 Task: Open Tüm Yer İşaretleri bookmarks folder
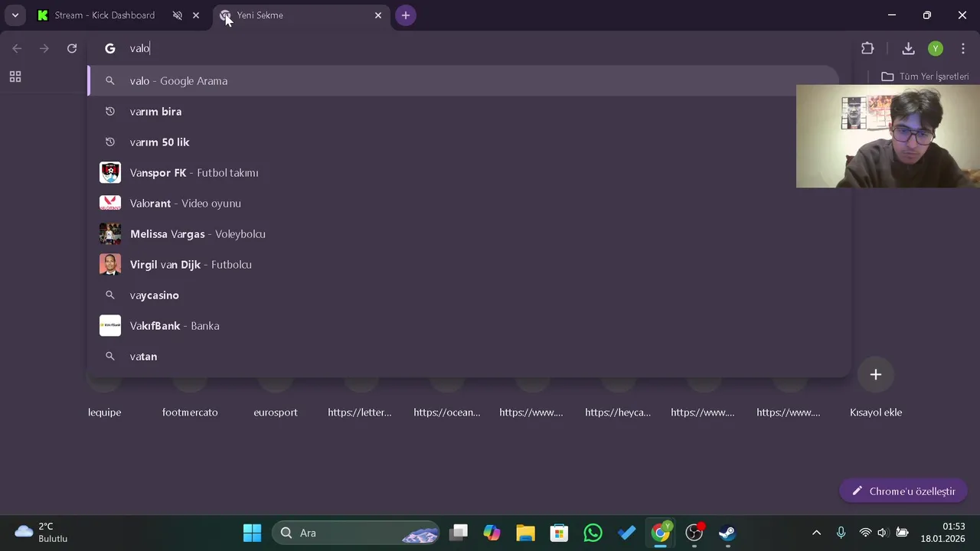[x=925, y=77]
